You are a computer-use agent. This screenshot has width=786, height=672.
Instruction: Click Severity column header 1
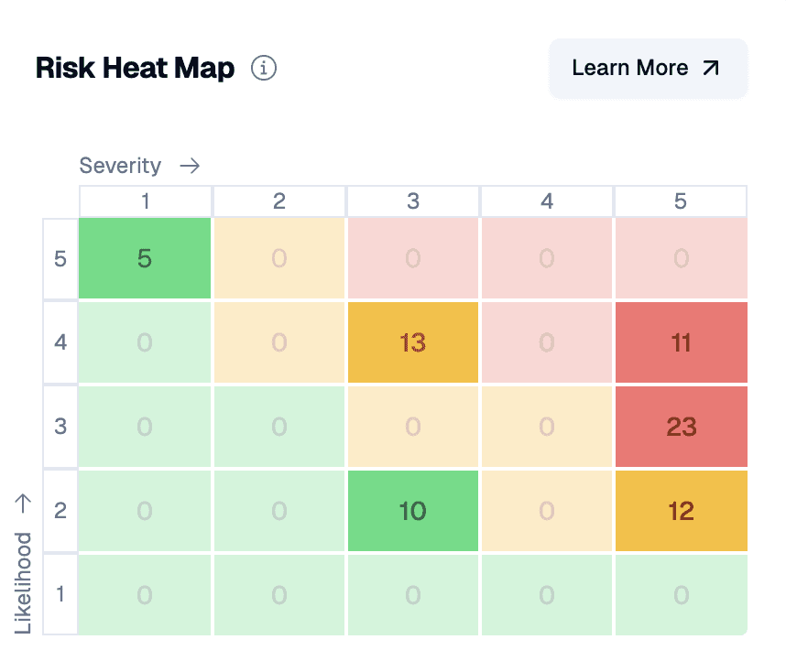pyautogui.click(x=146, y=201)
